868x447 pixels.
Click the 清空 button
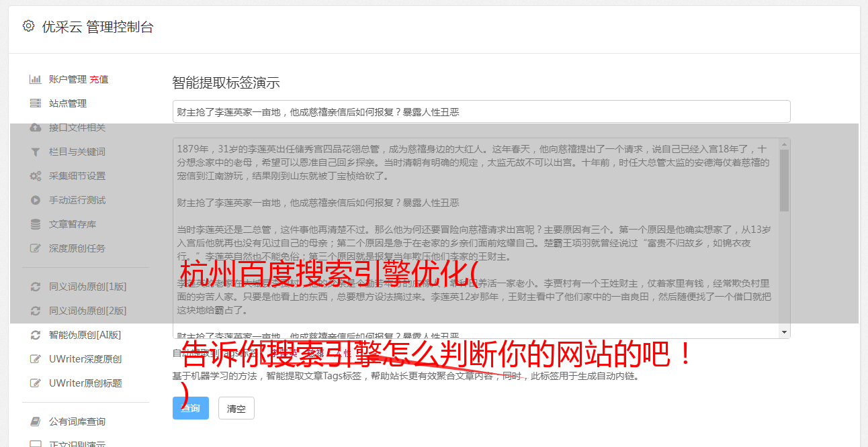(236, 408)
